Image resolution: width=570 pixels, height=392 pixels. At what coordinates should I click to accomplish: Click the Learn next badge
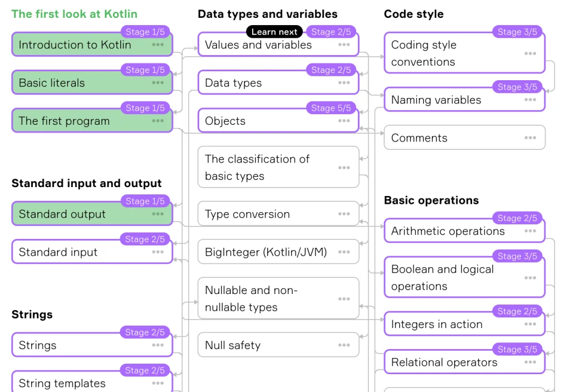coord(274,32)
